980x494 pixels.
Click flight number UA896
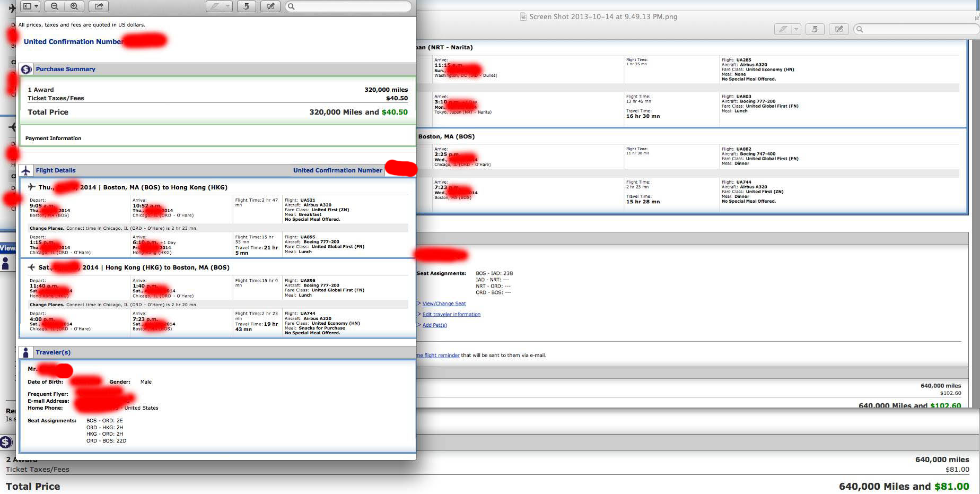click(308, 281)
